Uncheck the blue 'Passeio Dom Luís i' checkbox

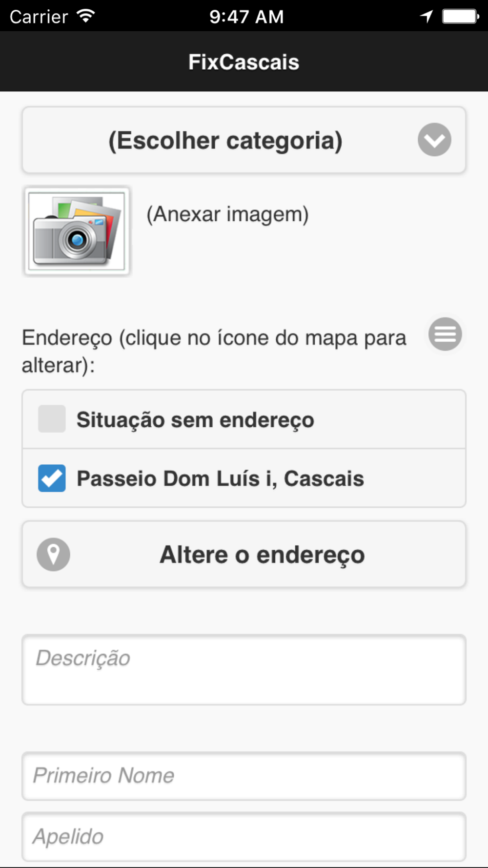(52, 478)
